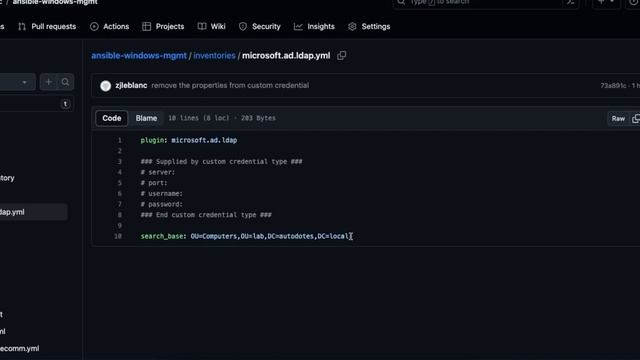Click the 'Go to file' input field
Screen dimensions: 640x360
pyautogui.click(x=36, y=104)
